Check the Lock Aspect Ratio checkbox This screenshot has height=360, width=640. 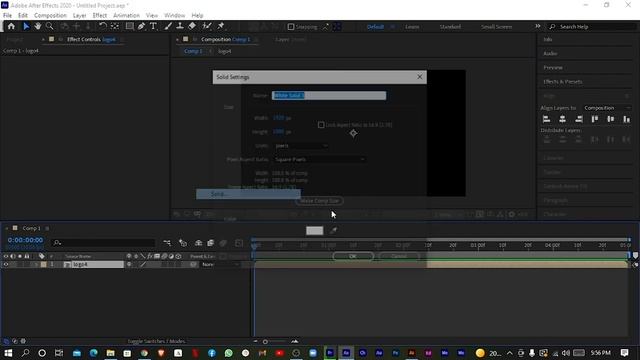click(x=321, y=125)
